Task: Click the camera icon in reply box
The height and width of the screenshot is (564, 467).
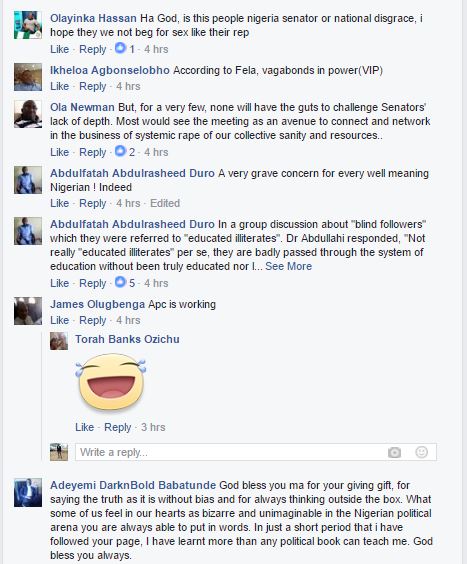Action: 394,452
